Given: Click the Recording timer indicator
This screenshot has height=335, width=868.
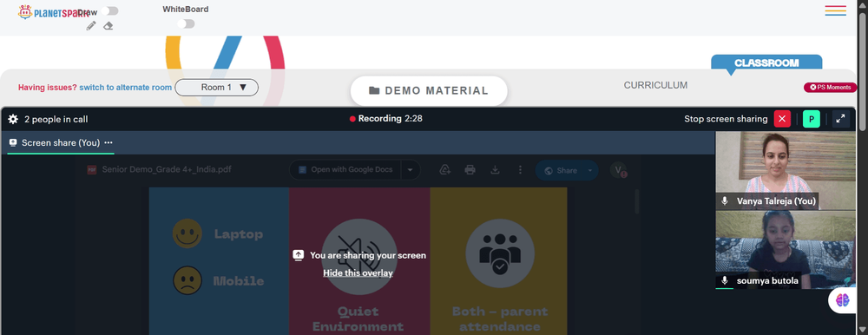Looking at the screenshot, I should pyautogui.click(x=386, y=119).
